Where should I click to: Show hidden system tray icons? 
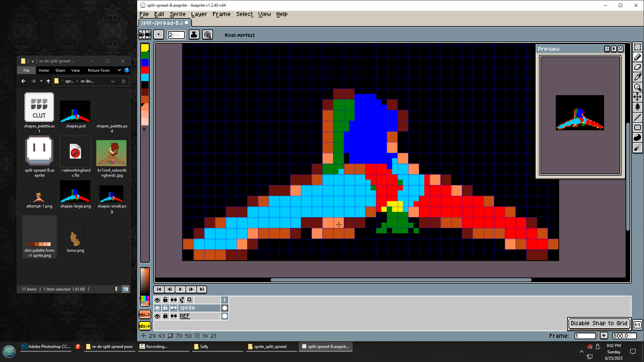(581, 351)
